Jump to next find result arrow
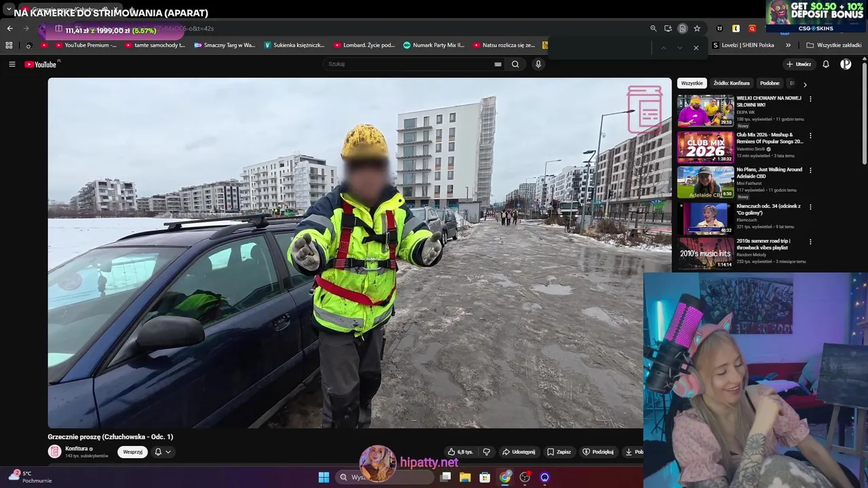868x488 pixels. 679,47
